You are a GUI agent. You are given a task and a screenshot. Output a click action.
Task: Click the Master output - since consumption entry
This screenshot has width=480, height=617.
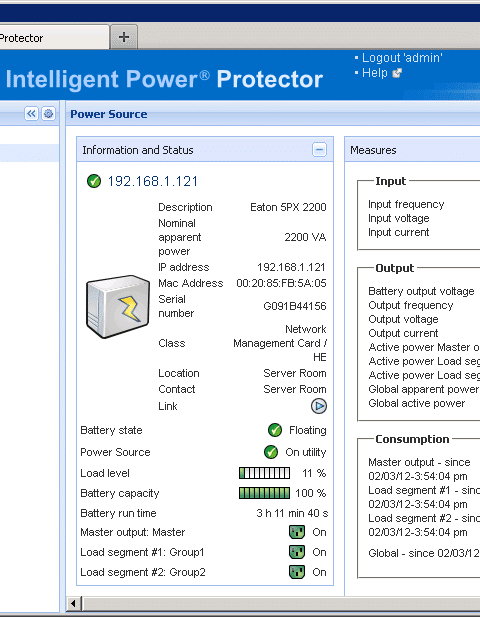click(419, 469)
